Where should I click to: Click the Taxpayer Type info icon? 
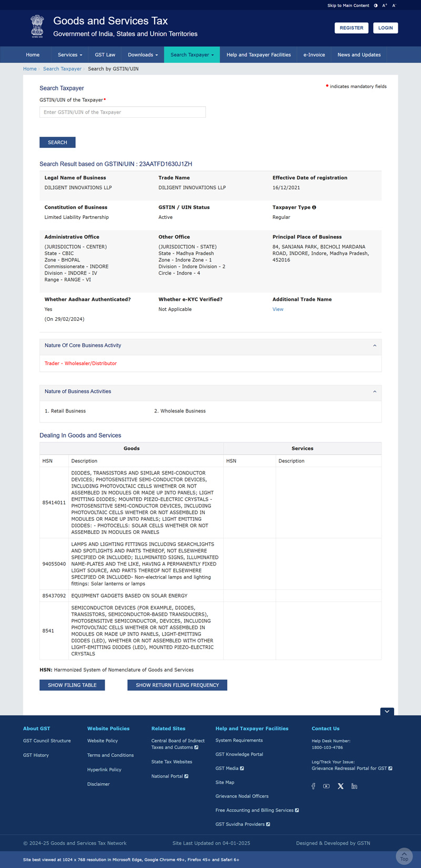click(314, 207)
